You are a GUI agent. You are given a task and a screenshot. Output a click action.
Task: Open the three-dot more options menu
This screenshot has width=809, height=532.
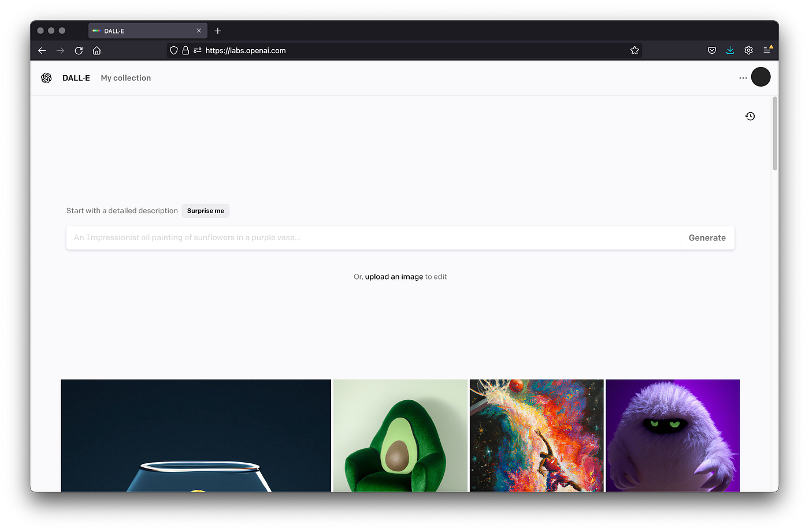[743, 78]
